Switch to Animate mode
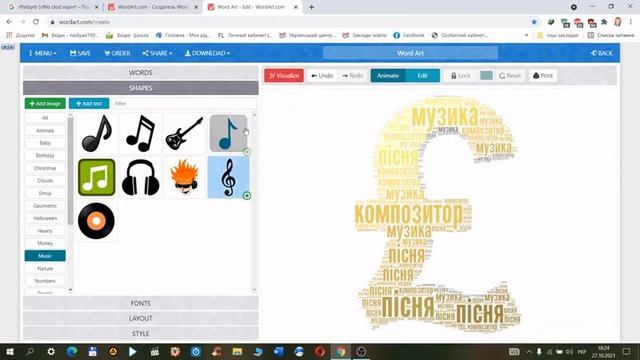Viewport: 640px width, 360px height. pyautogui.click(x=388, y=76)
